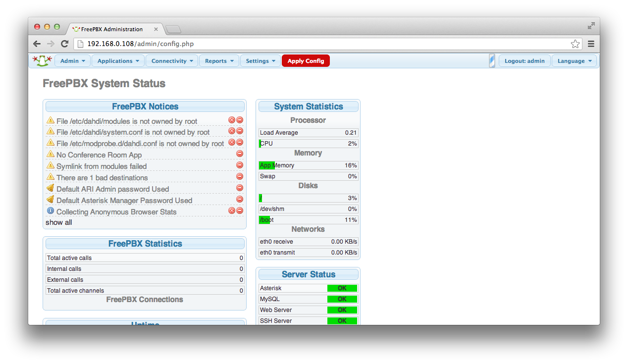Image resolution: width=628 pixels, height=364 pixels.
Task: Delete the Collecting Anonymous Browser Stats notice
Action: coord(231,211)
